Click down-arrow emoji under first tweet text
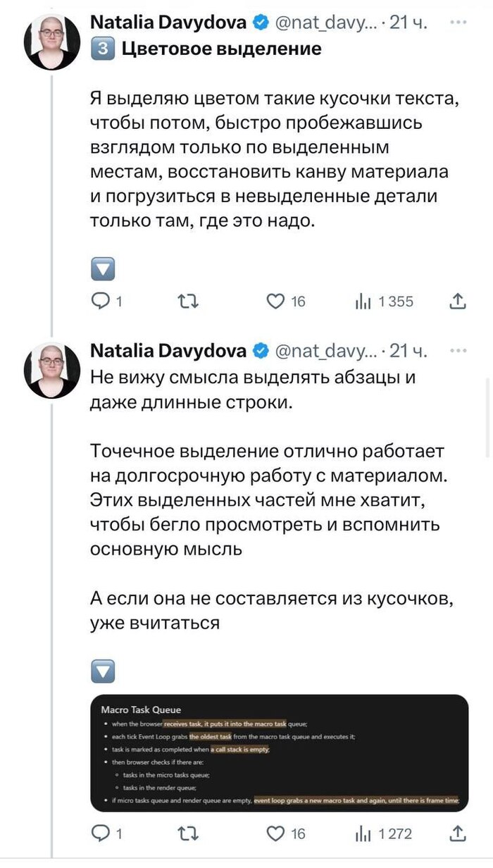This screenshot has height=868, width=493. click(104, 268)
